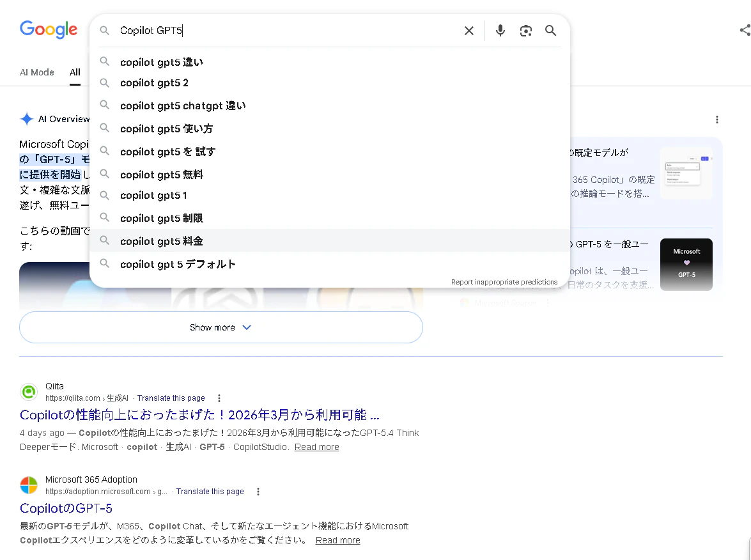The height and width of the screenshot is (560, 751).
Task: Switch to the AI Mode tab
Action: click(36, 72)
